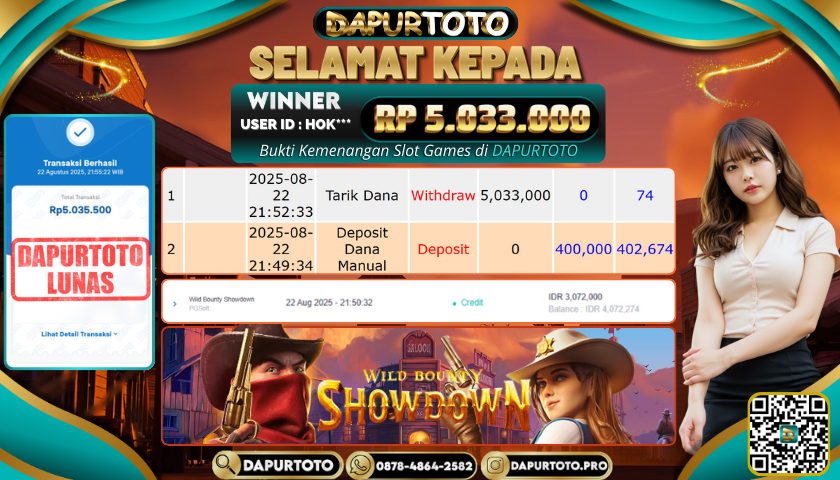840x480 pixels.
Task: Click the Rp5.035.500 total transaksi amount
Action: 80,210
